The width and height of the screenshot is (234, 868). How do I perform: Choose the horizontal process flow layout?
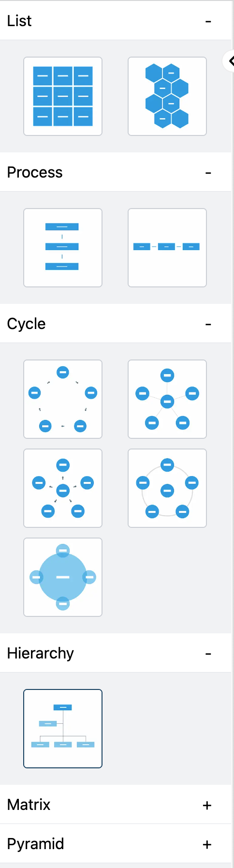tap(167, 248)
